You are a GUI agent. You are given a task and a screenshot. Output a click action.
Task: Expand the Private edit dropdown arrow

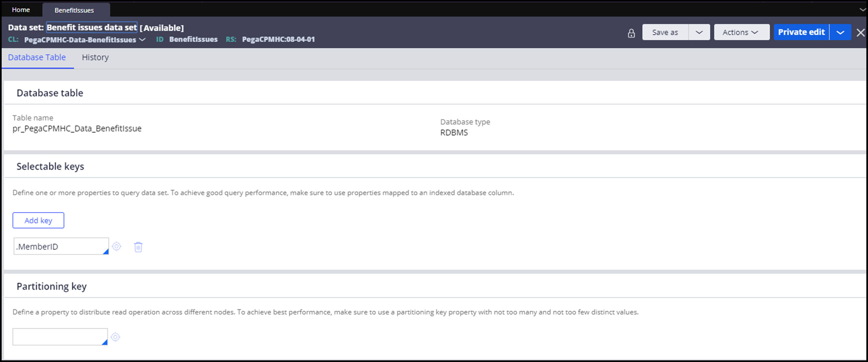pyautogui.click(x=840, y=32)
